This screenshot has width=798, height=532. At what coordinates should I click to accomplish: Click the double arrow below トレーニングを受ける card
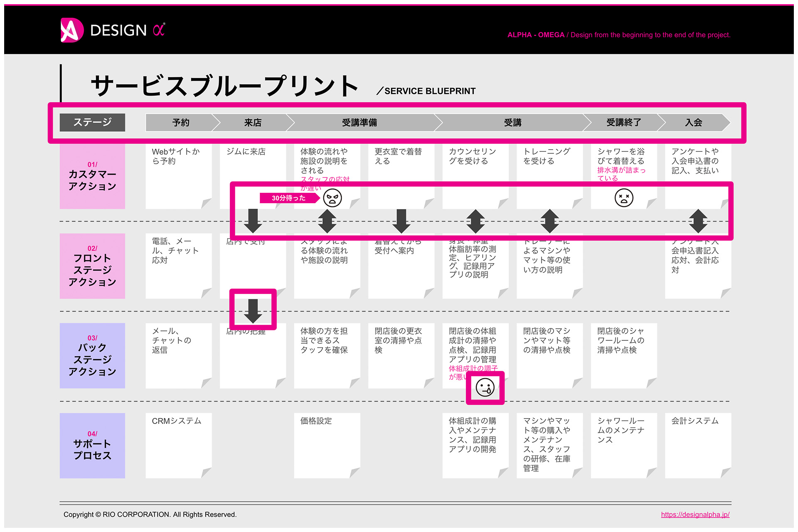coord(549,221)
